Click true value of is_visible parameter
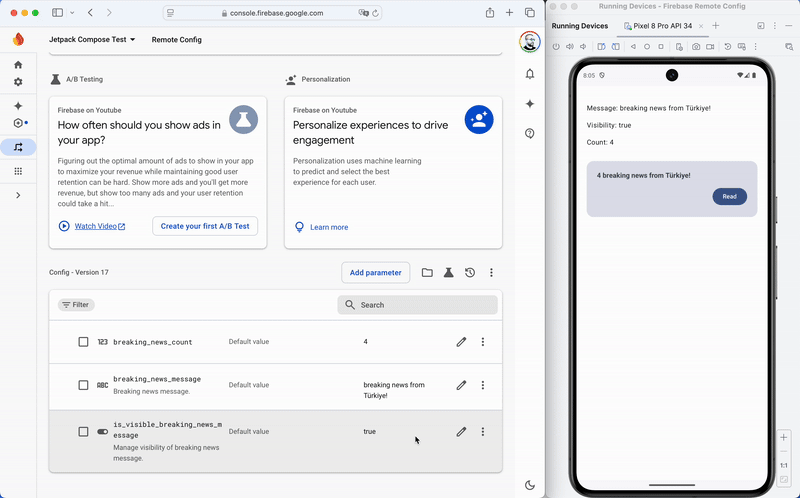The width and height of the screenshot is (800, 498). tap(369, 432)
